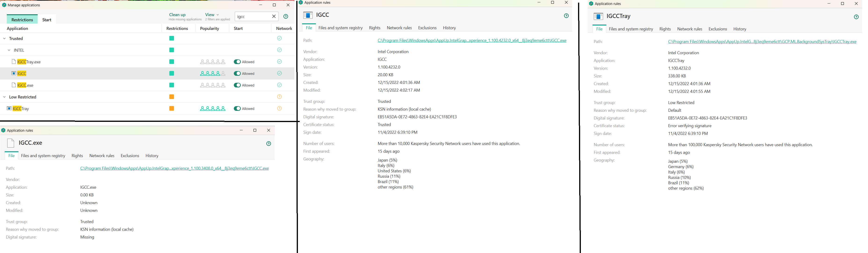The width and height of the screenshot is (868, 253).
Task: Toggle Allowed switch for IGCC.exe row
Action: [237, 85]
